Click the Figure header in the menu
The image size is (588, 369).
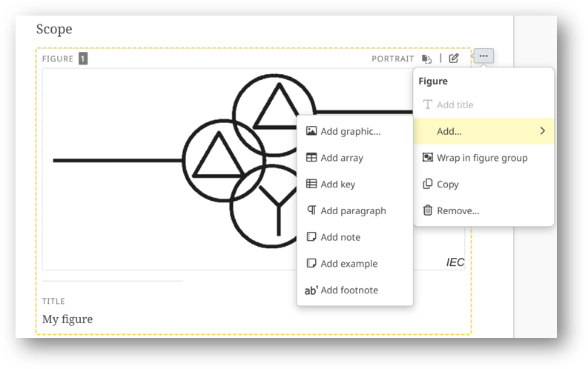coord(433,82)
